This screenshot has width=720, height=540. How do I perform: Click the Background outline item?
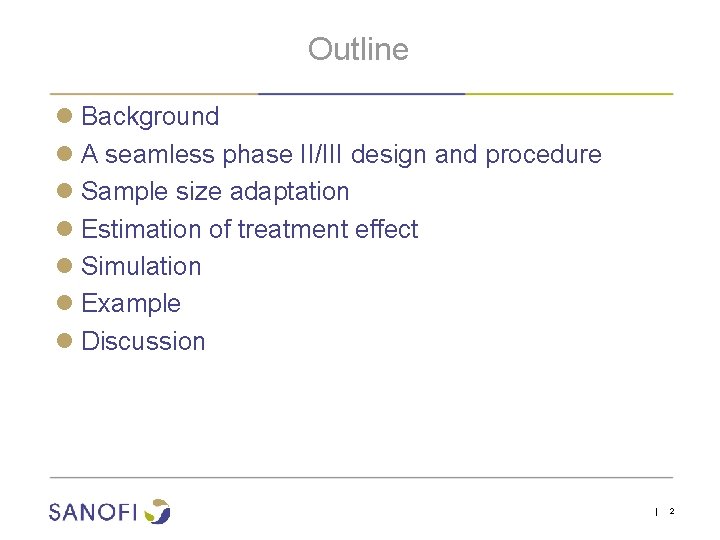tap(150, 117)
